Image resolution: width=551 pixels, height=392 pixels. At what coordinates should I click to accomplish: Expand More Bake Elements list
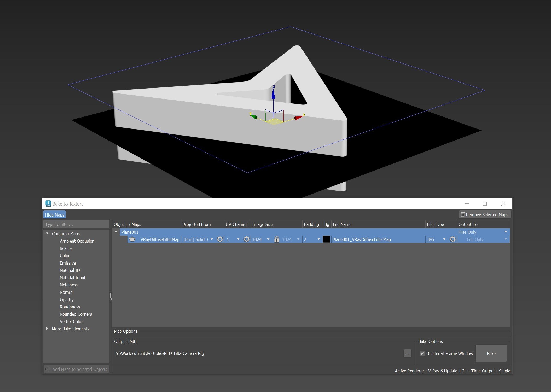[x=47, y=329]
